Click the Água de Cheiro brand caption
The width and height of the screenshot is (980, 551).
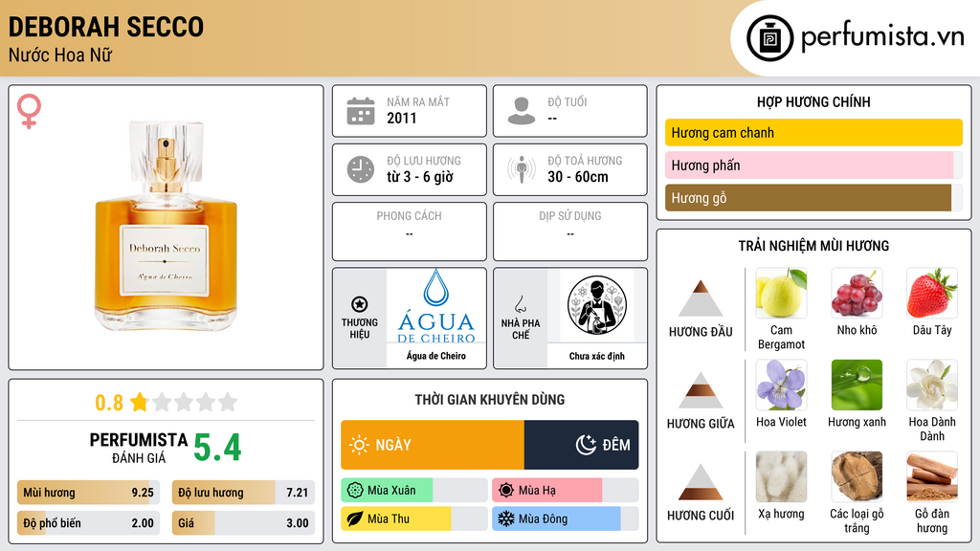point(436,356)
